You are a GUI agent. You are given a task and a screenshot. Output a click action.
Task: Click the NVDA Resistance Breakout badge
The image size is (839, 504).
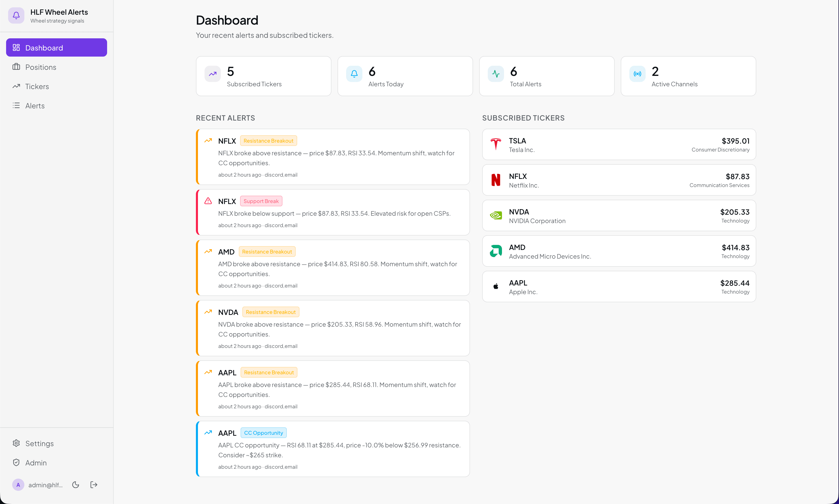pos(271,312)
